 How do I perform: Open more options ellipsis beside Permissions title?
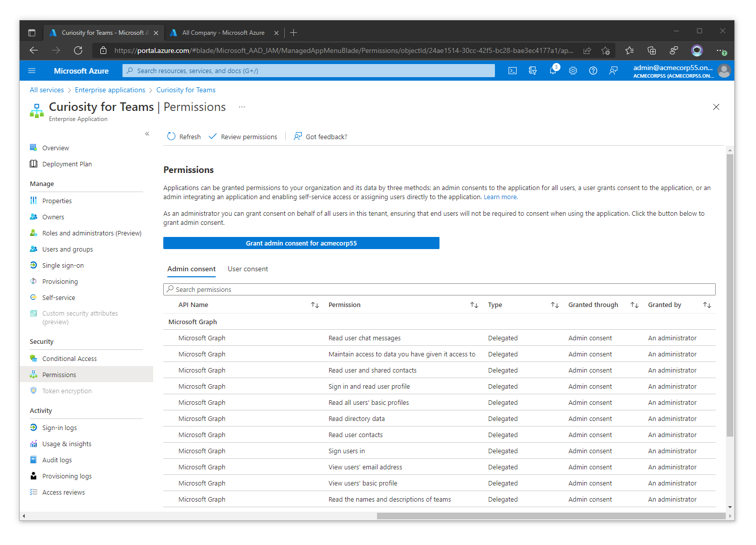coord(242,107)
